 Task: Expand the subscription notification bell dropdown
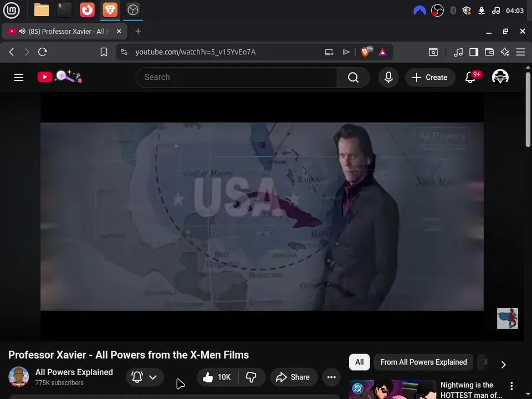click(x=145, y=377)
